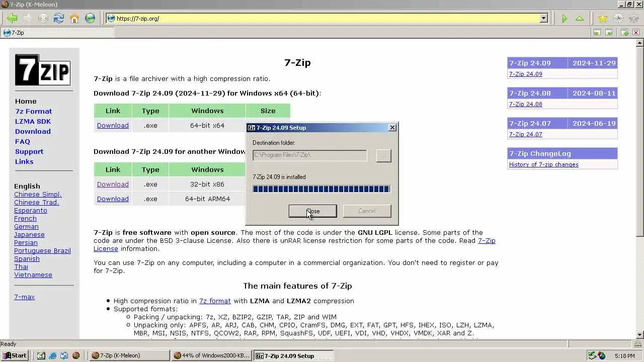This screenshot has height=362, width=644.
Task: Click the Stop loading toolbar icon
Action: (43, 19)
